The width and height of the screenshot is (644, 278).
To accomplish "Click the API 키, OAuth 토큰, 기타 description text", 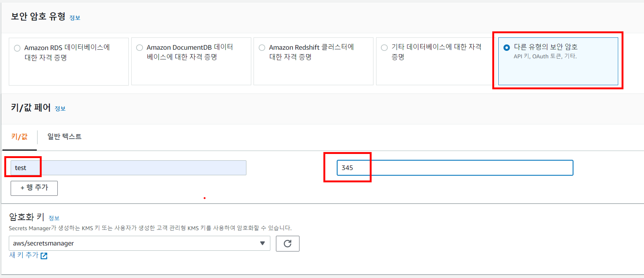I will tap(545, 56).
